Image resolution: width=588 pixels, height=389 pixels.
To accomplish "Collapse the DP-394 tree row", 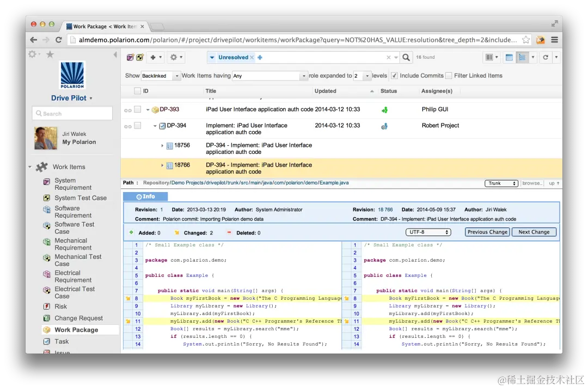I will tap(155, 126).
